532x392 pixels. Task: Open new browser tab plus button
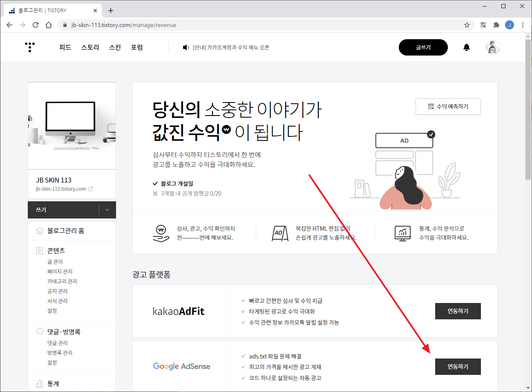pyautogui.click(x=111, y=11)
